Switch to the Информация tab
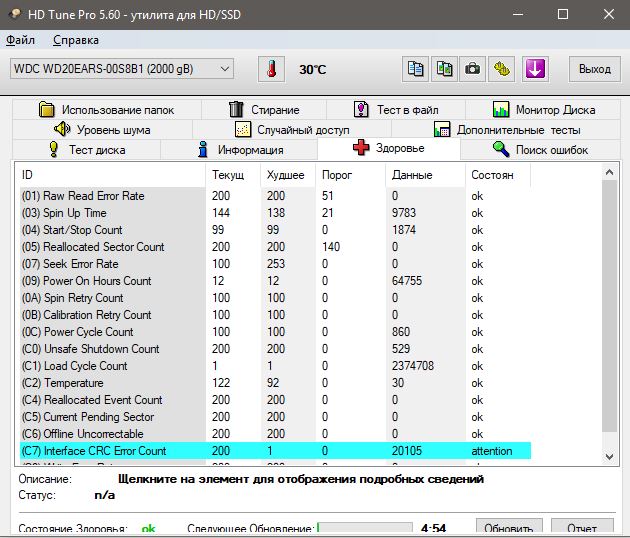The width and height of the screenshot is (630, 538). click(x=239, y=149)
